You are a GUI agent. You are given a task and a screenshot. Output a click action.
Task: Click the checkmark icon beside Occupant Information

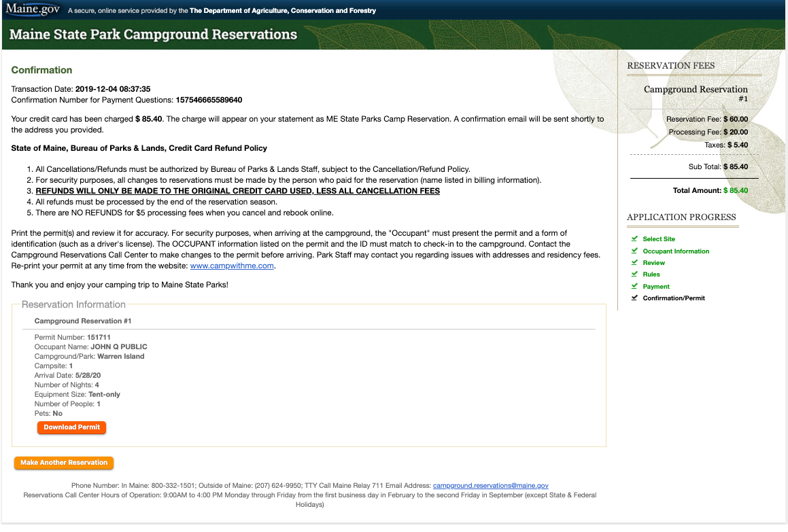click(x=634, y=251)
